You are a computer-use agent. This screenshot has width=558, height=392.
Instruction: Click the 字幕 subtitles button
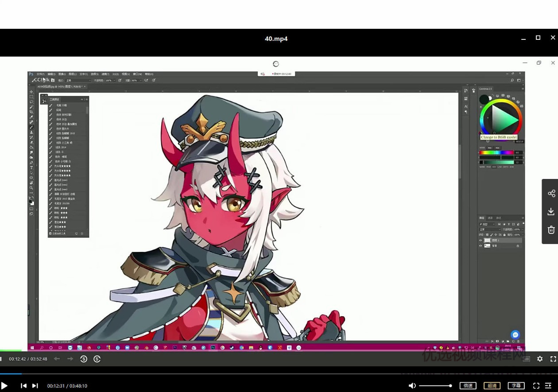(516, 386)
